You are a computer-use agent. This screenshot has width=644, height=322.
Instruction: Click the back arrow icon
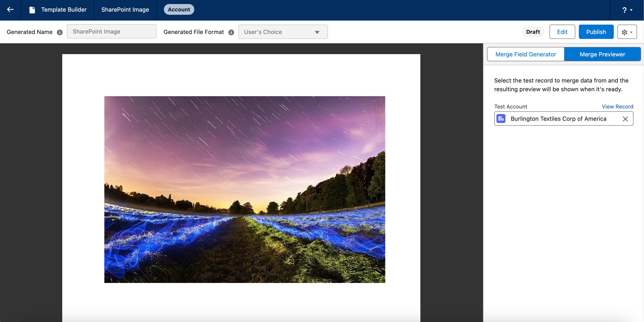(x=10, y=9)
